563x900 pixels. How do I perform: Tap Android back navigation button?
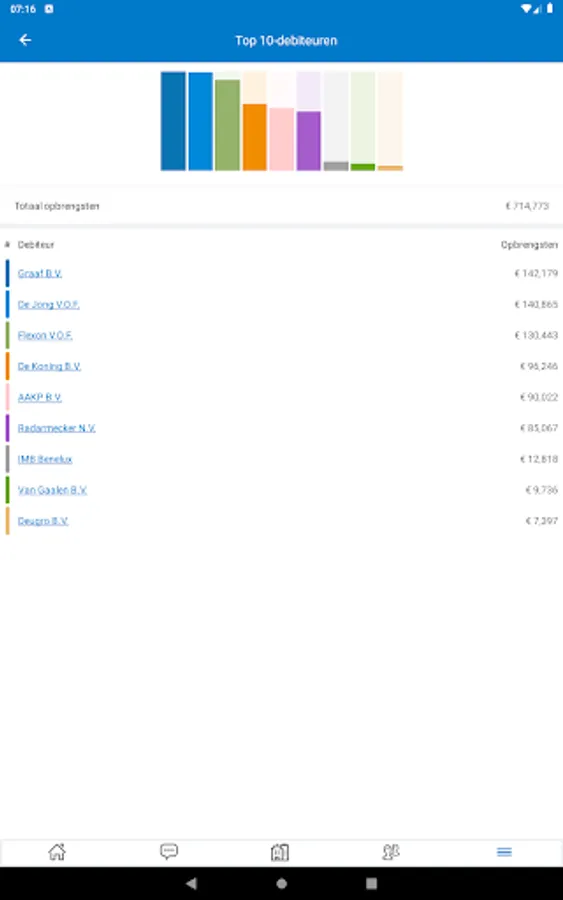tap(192, 883)
